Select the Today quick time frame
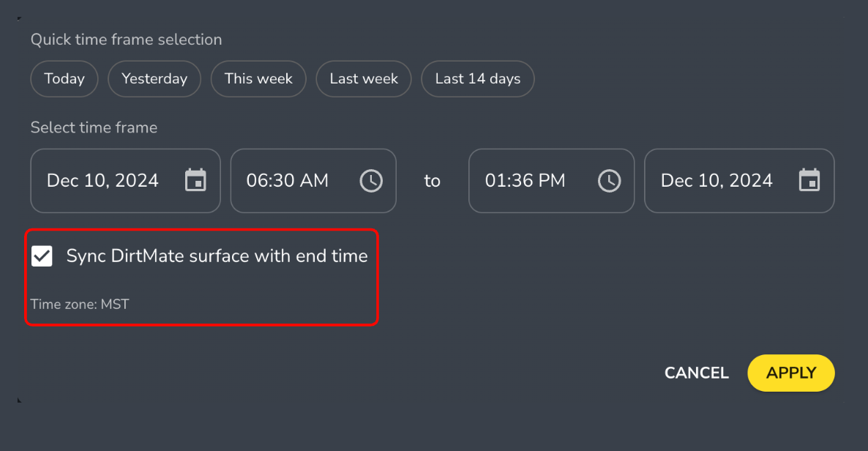 tap(64, 79)
